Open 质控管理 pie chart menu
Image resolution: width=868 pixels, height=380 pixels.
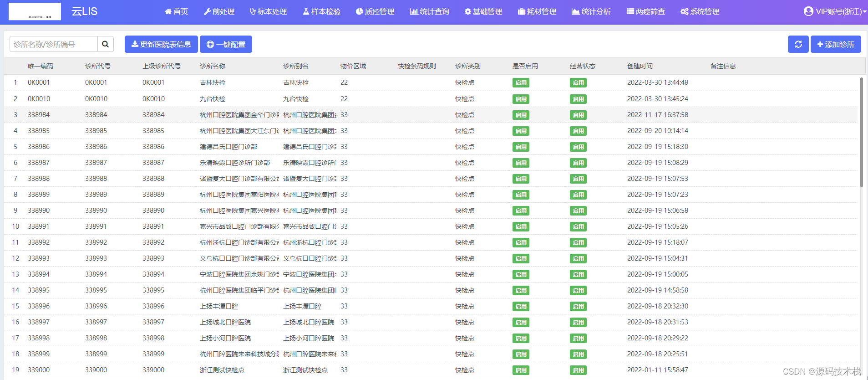click(x=375, y=11)
